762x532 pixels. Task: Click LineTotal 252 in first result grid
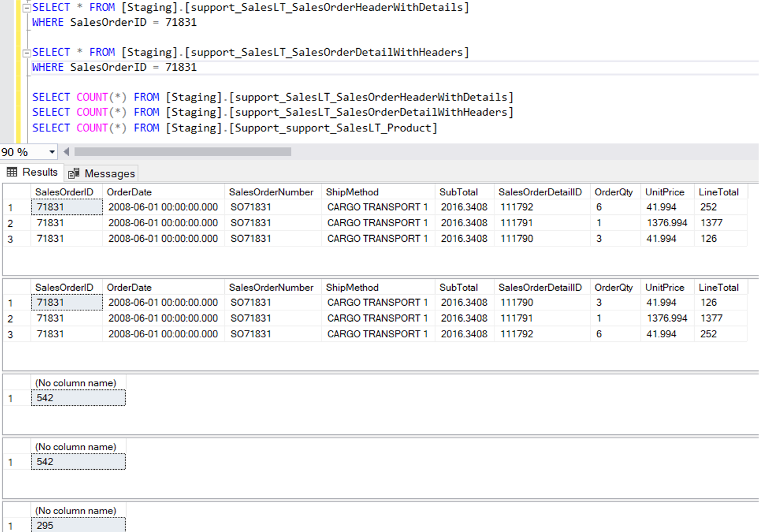click(720, 207)
